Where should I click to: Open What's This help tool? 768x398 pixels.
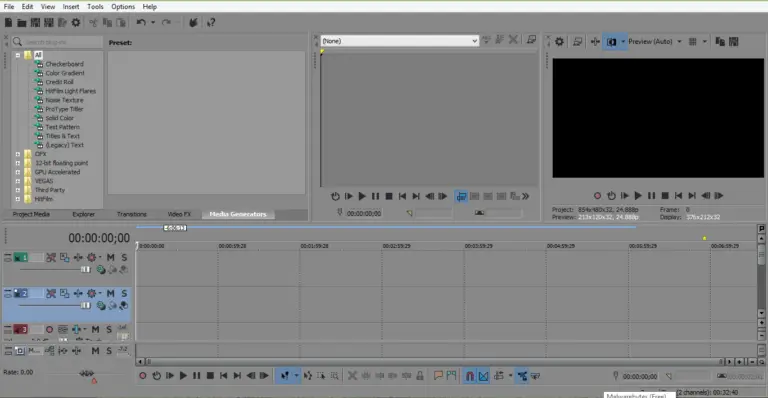(x=211, y=23)
